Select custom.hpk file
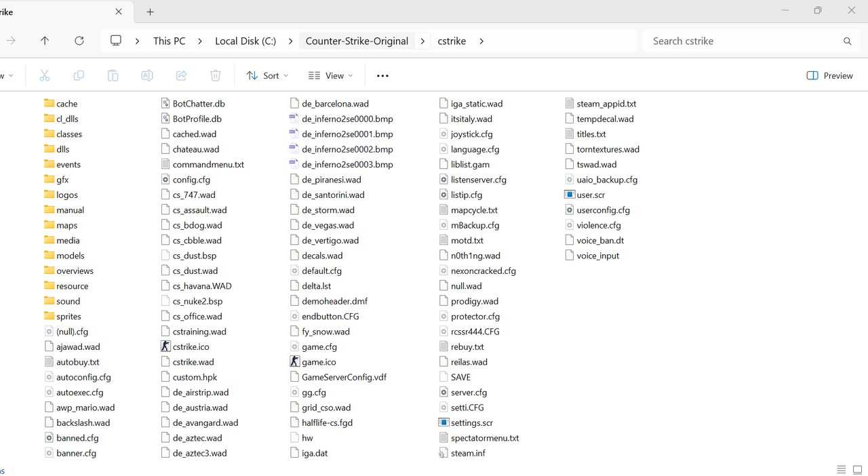 [x=189, y=377]
